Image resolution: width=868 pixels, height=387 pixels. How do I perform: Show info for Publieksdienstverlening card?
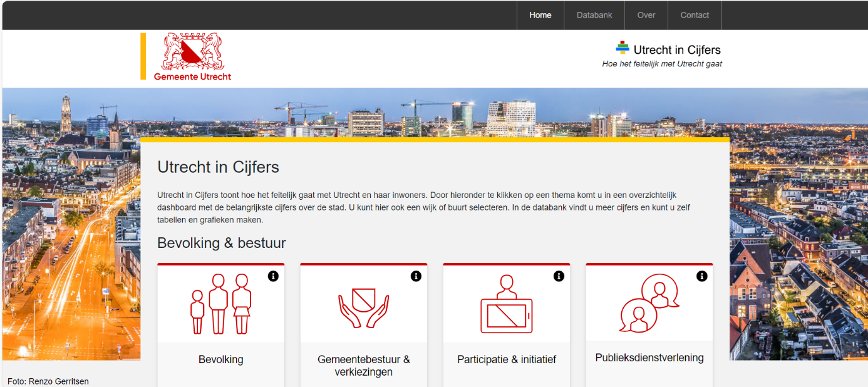(701, 276)
